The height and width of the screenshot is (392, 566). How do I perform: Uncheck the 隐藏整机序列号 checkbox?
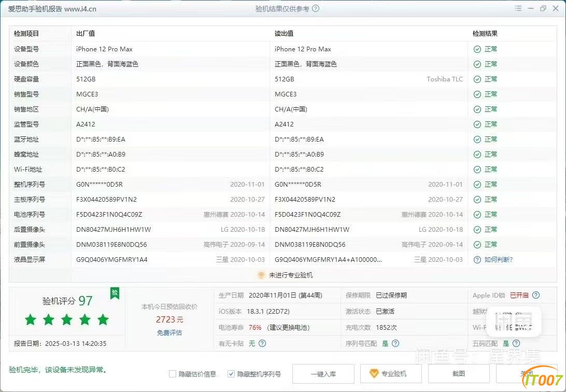point(231,374)
